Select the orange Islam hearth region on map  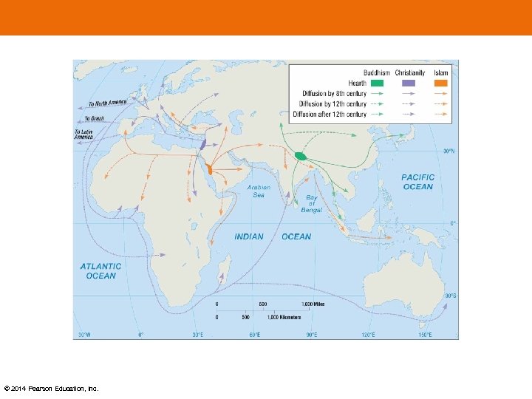(x=210, y=168)
